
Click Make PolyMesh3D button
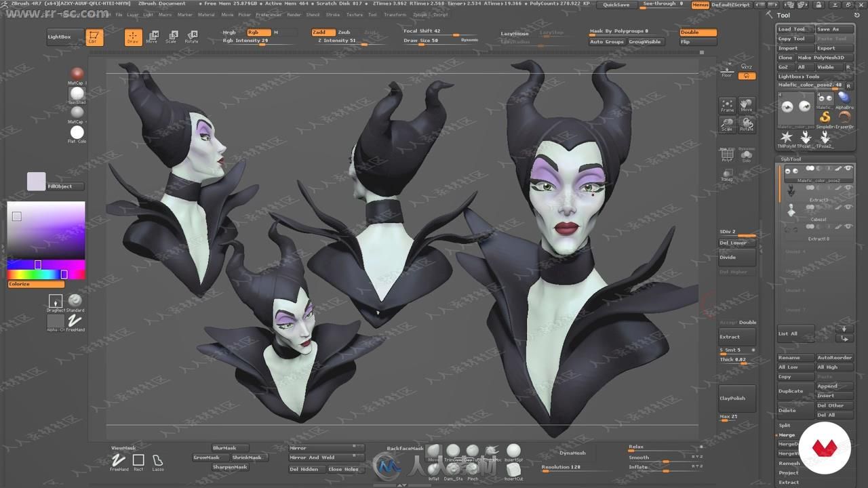tap(825, 58)
